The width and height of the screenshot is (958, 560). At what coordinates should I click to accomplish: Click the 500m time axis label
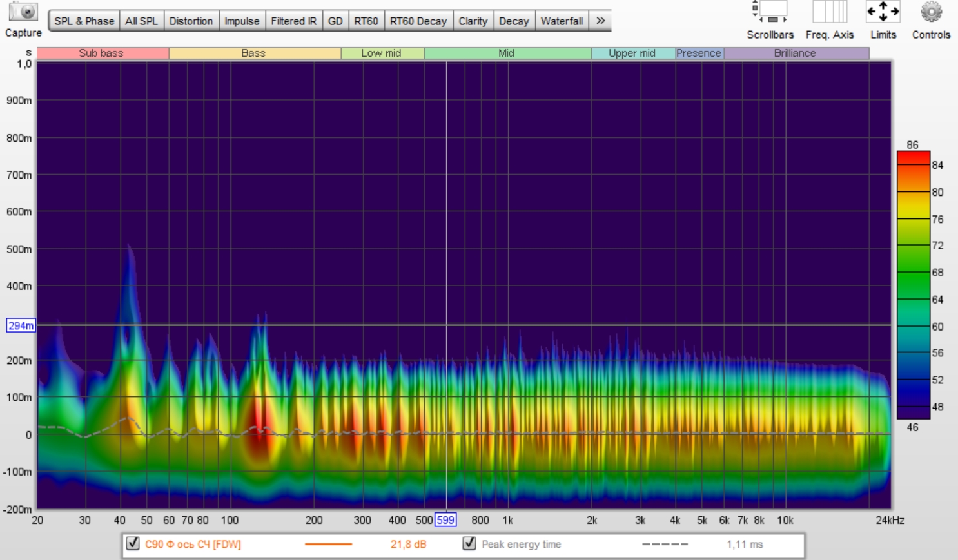pos(19,249)
